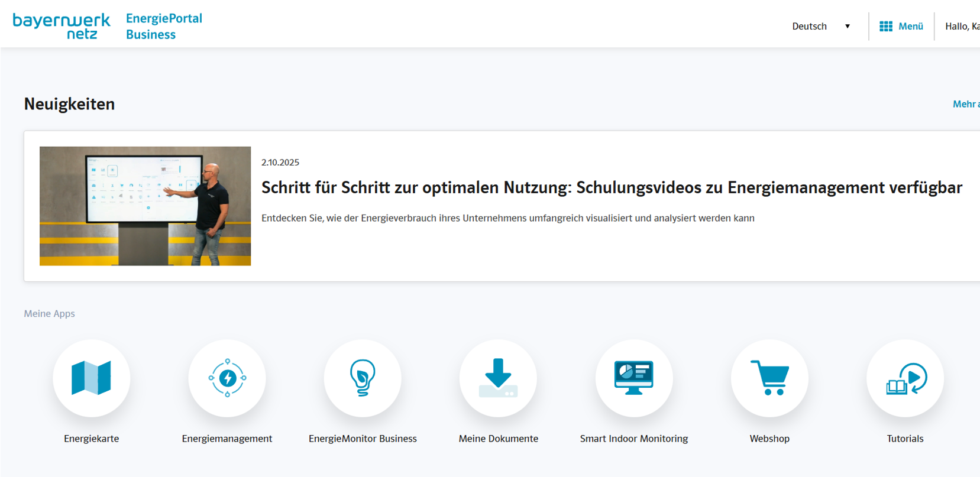
Task: Click the Menü grid icon
Action: [886, 26]
